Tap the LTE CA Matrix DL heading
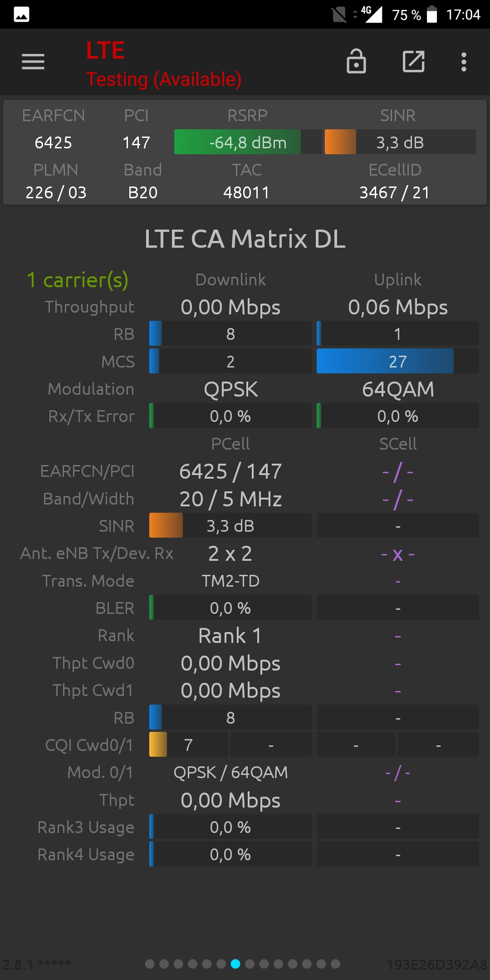Screen dimensions: 490x980 (245, 239)
